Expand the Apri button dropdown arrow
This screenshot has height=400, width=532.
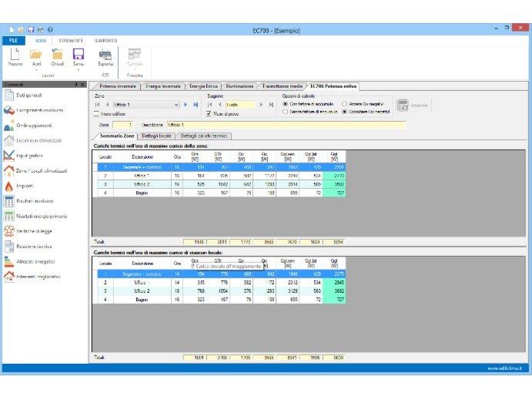36,69
